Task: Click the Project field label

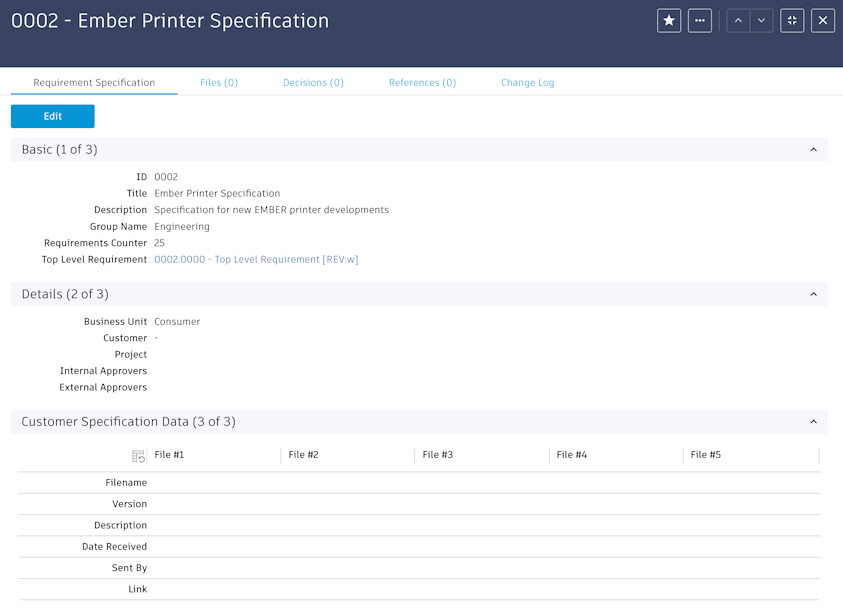Action: tap(131, 354)
